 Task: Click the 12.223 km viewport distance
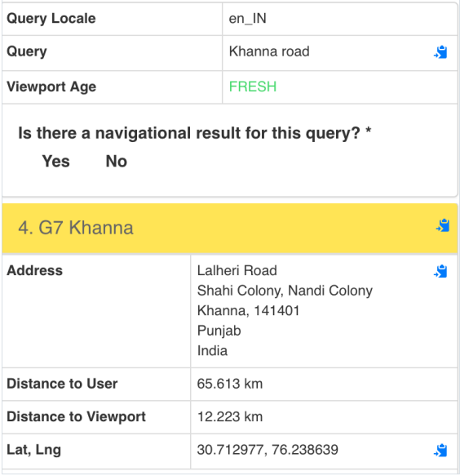click(230, 416)
